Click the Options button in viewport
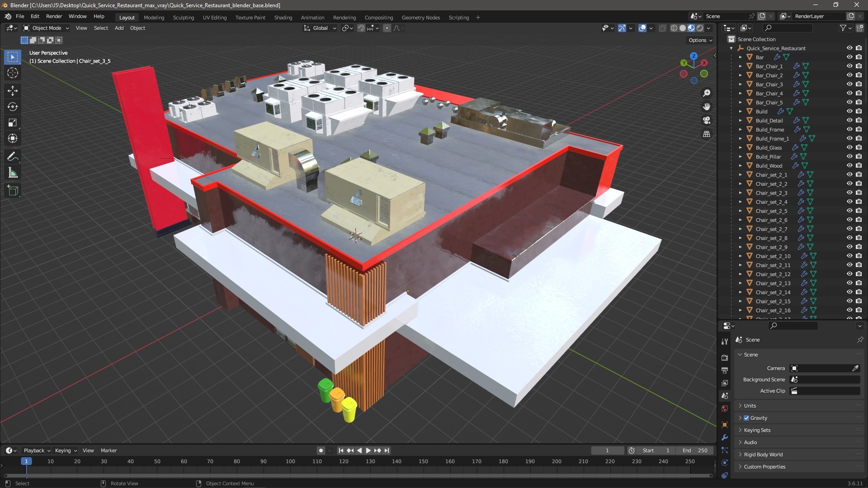868x488 pixels. point(700,40)
